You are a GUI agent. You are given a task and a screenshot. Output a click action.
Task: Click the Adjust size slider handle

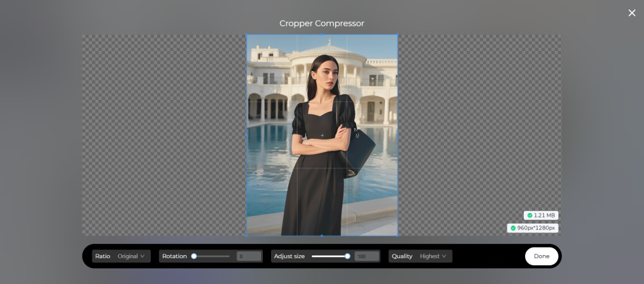point(347,256)
